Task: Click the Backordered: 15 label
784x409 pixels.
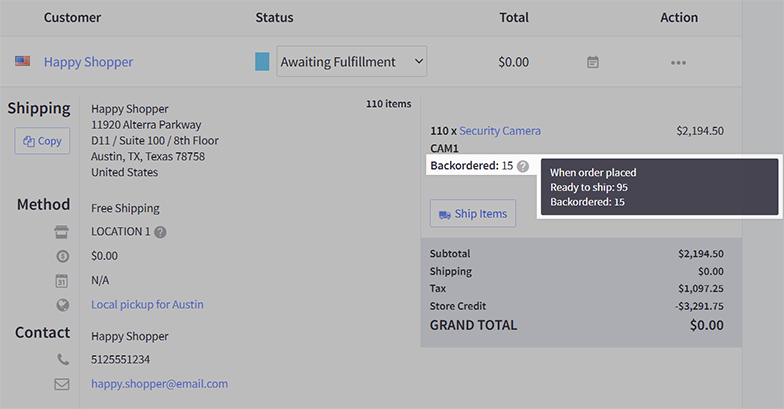Action: pyautogui.click(x=472, y=166)
